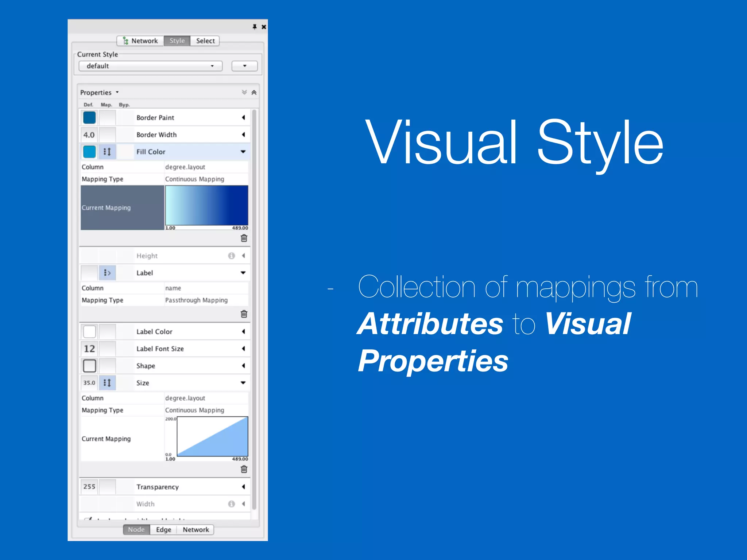The image size is (747, 560).
Task: Edit the Transparency default value 255
Action: [89, 487]
